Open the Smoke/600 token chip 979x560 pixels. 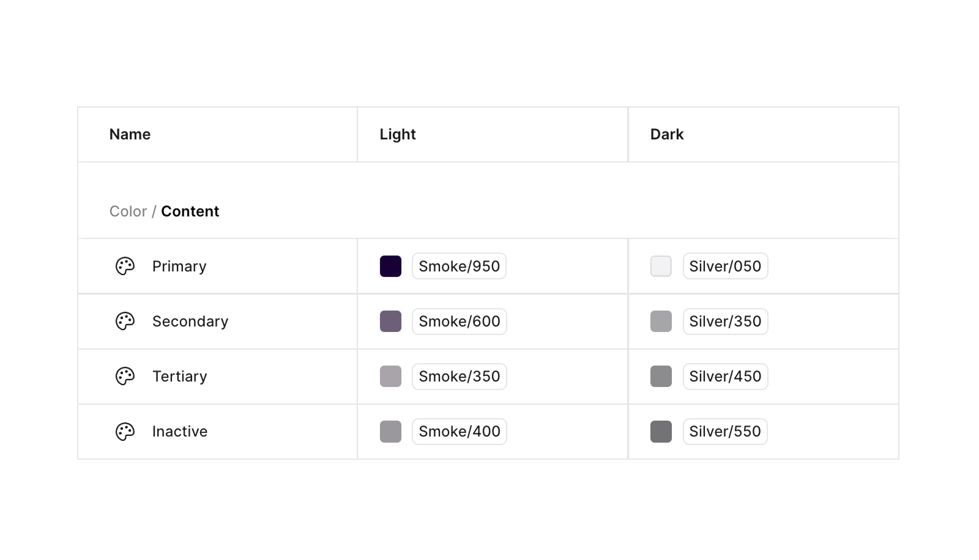pyautogui.click(x=459, y=322)
